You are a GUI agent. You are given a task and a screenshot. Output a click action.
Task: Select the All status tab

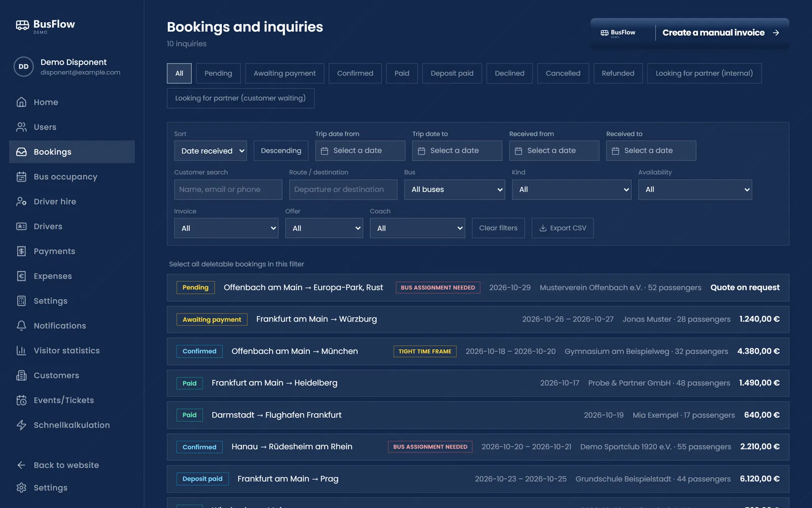(x=179, y=73)
